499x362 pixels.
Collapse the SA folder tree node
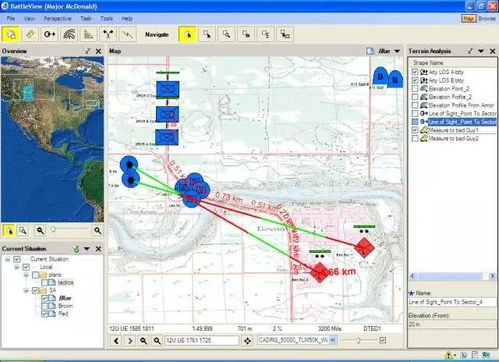click(26, 291)
